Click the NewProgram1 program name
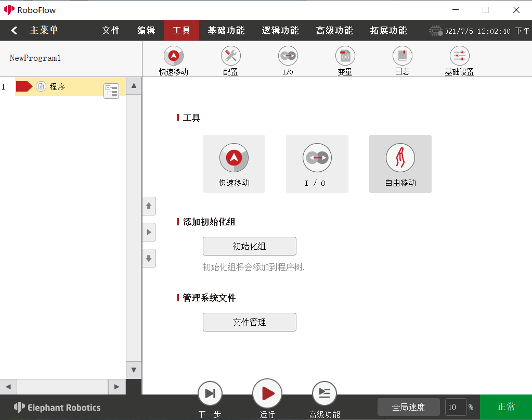Viewport: 532px width, 420px height. click(x=35, y=58)
